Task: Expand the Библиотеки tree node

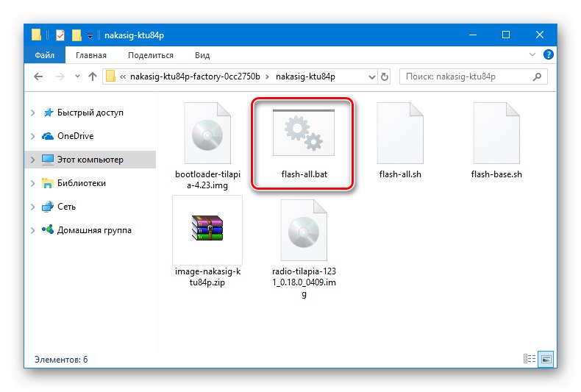Action: (x=33, y=183)
